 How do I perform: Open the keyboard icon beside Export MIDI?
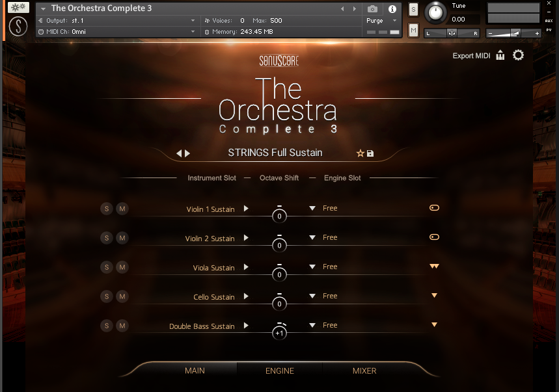(x=500, y=55)
